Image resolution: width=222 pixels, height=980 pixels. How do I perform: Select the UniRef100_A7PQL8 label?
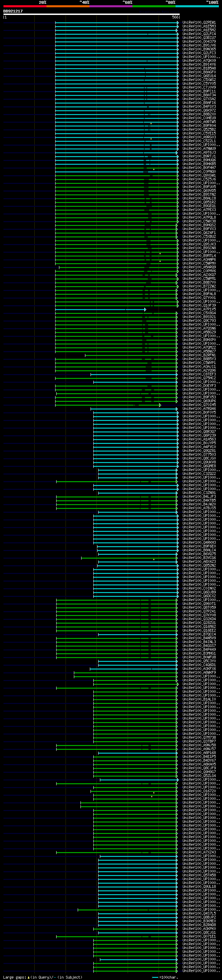199,218
